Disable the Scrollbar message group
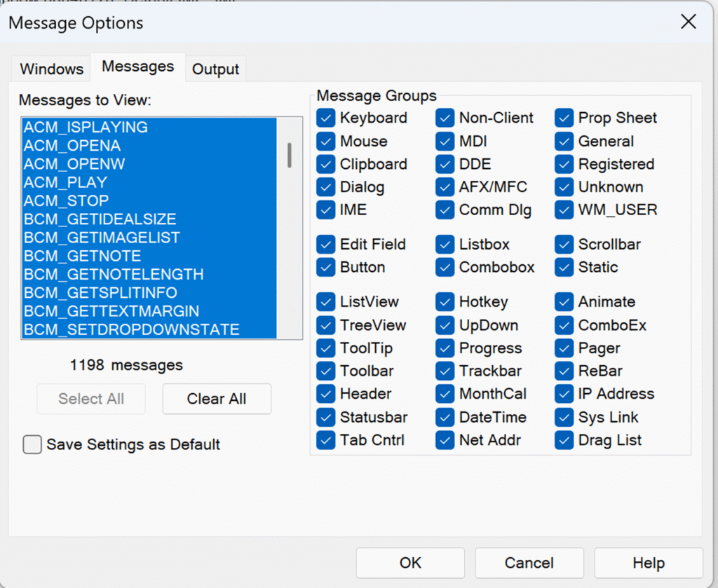 pos(564,245)
